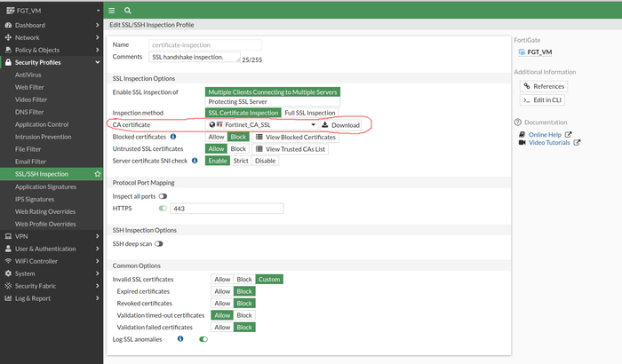Expand the Dashboard menu chevron
This screenshot has height=364, width=622.
point(97,25)
